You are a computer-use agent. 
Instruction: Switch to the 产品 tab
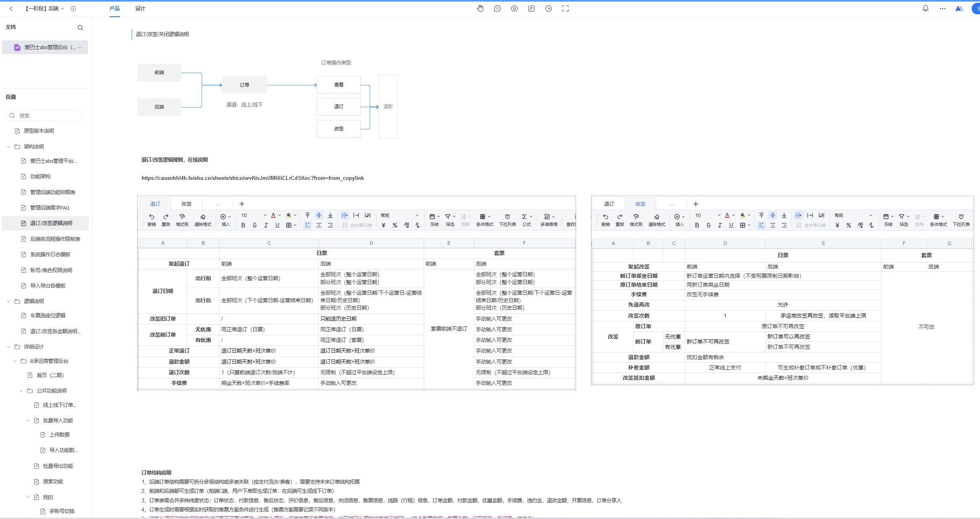click(115, 8)
